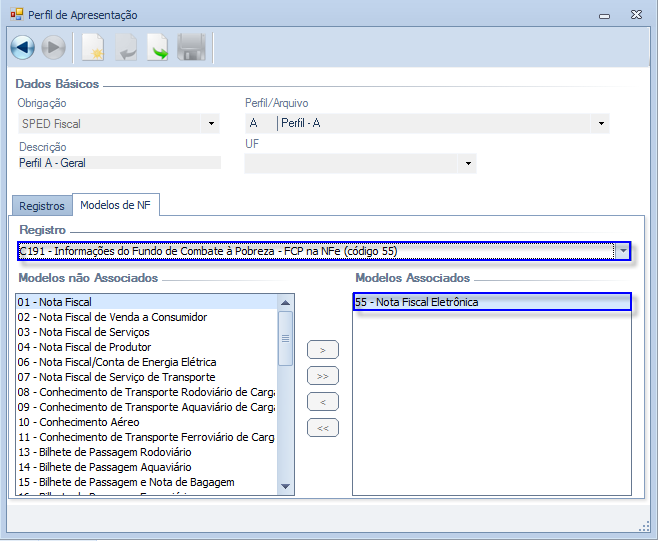The width and height of the screenshot is (658, 541).
Task: Click the floppy disk save icon
Action: click(x=191, y=47)
